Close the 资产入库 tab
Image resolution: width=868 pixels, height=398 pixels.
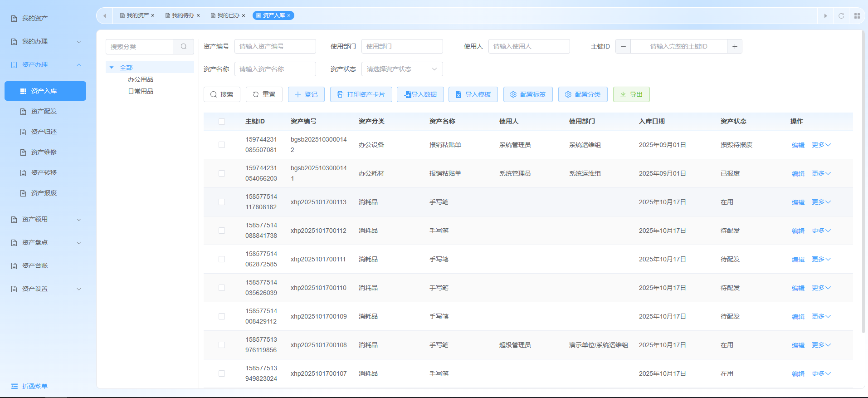[x=289, y=15]
